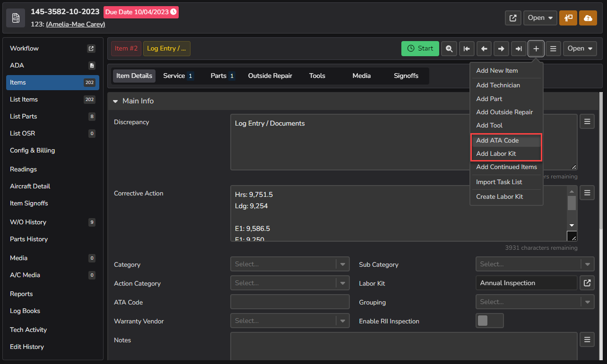Skip to the last item
This screenshot has height=364, width=607.
point(519,48)
